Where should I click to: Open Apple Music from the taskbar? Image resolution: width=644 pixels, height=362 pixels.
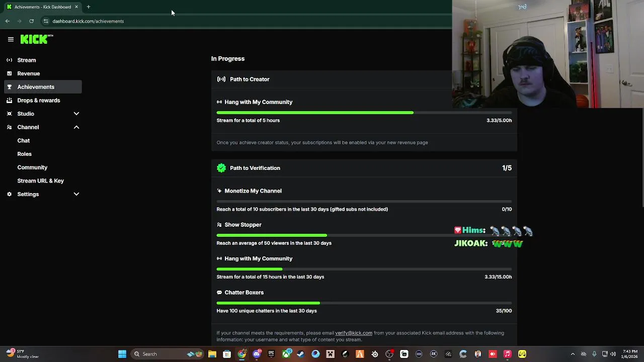(507, 354)
